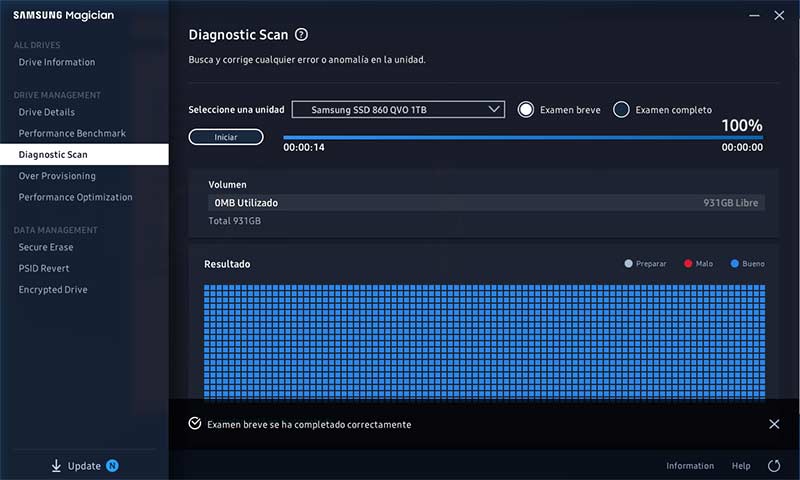Image resolution: width=800 pixels, height=480 pixels.
Task: Click the 931GB Libre free space text
Action: coord(731,203)
